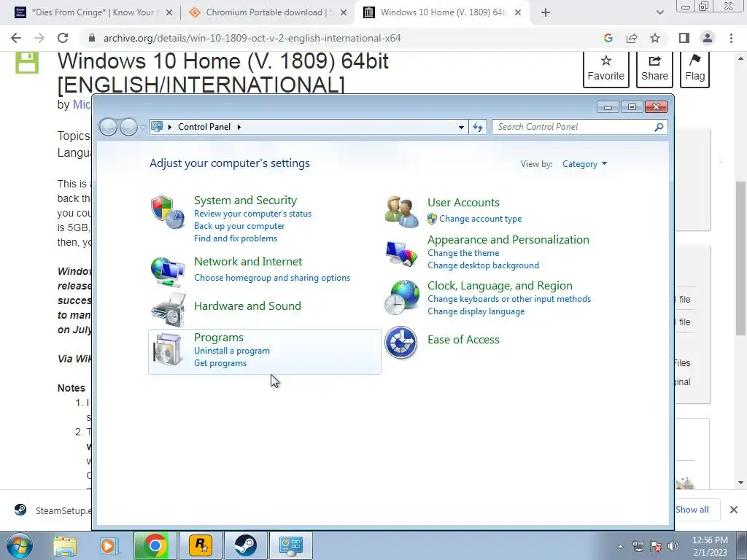
Task: Open Chrome side panel
Action: coord(684,38)
